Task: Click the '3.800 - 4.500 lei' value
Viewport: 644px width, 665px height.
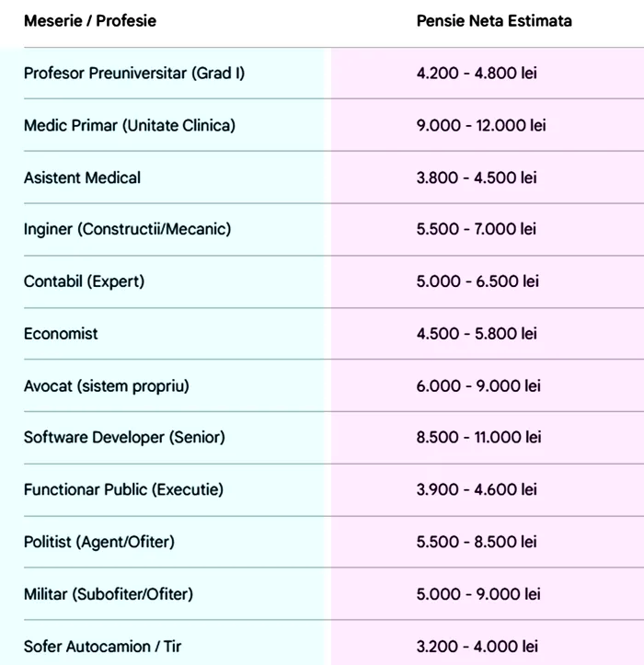Action: tap(476, 177)
